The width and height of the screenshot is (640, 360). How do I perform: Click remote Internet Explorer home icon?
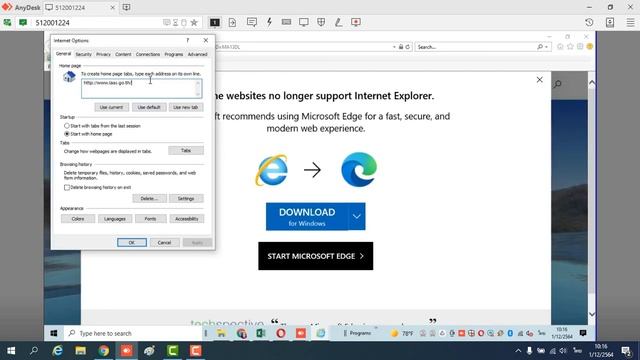[x=560, y=47]
